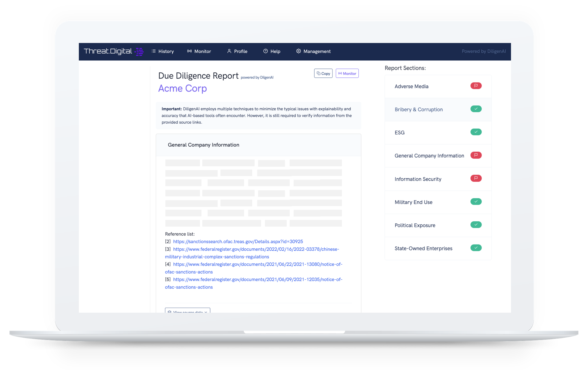Click the red flag badge on General Company Information
The height and width of the screenshot is (370, 588).
tap(476, 155)
